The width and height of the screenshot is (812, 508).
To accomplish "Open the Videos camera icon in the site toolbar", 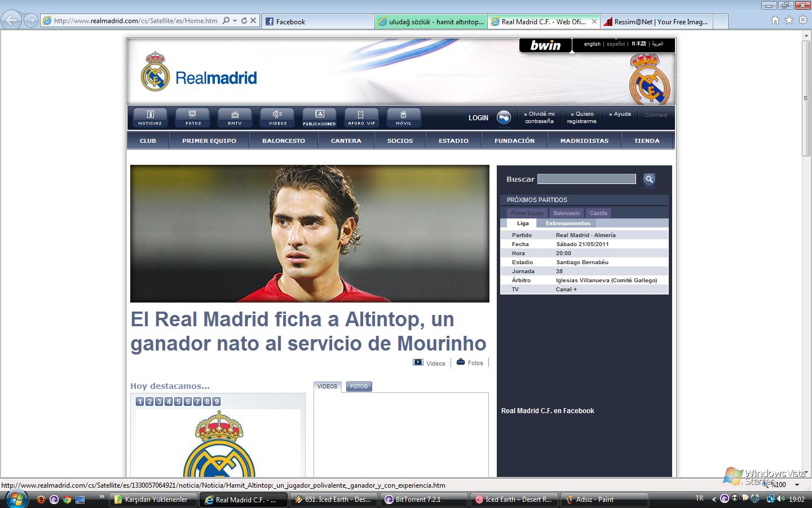I will [x=277, y=117].
